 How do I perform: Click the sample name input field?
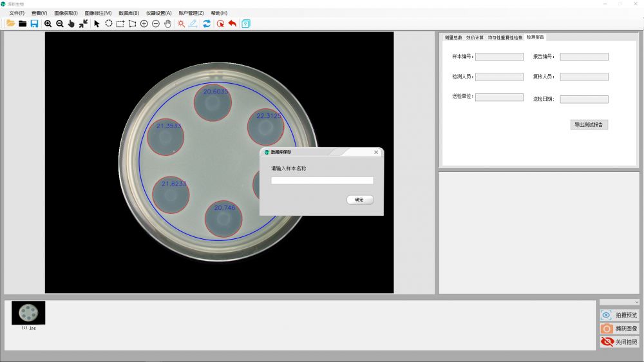click(x=322, y=181)
